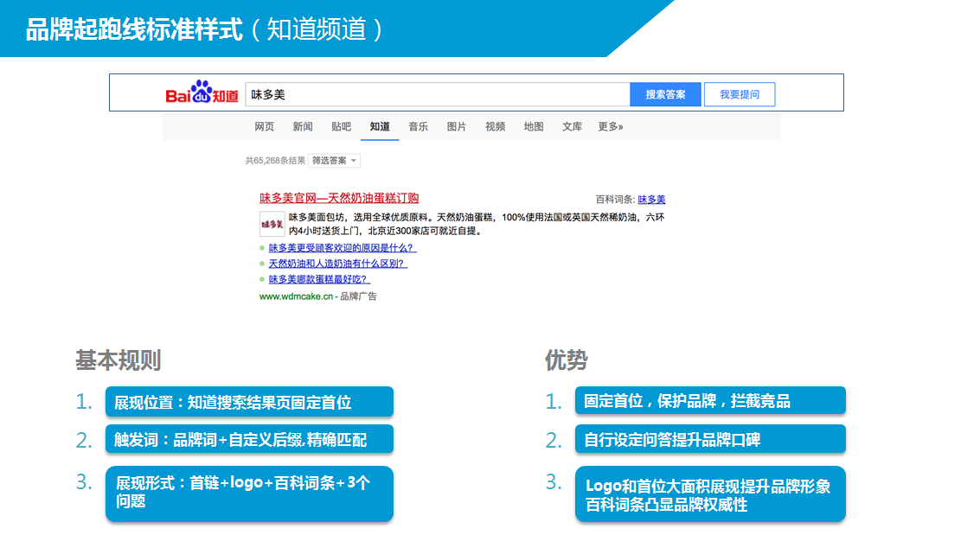The width and height of the screenshot is (980, 554).
Task: Open question 味多美哪款蛋糕最好吃?
Action: click(x=319, y=279)
